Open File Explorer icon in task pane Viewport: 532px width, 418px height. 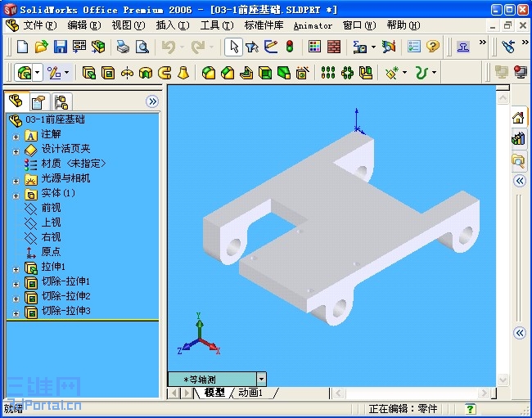point(518,160)
